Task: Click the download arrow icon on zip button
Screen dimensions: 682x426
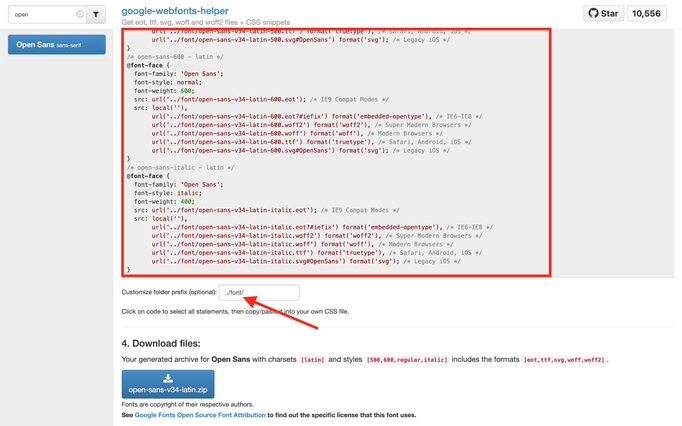Action: 168,378
